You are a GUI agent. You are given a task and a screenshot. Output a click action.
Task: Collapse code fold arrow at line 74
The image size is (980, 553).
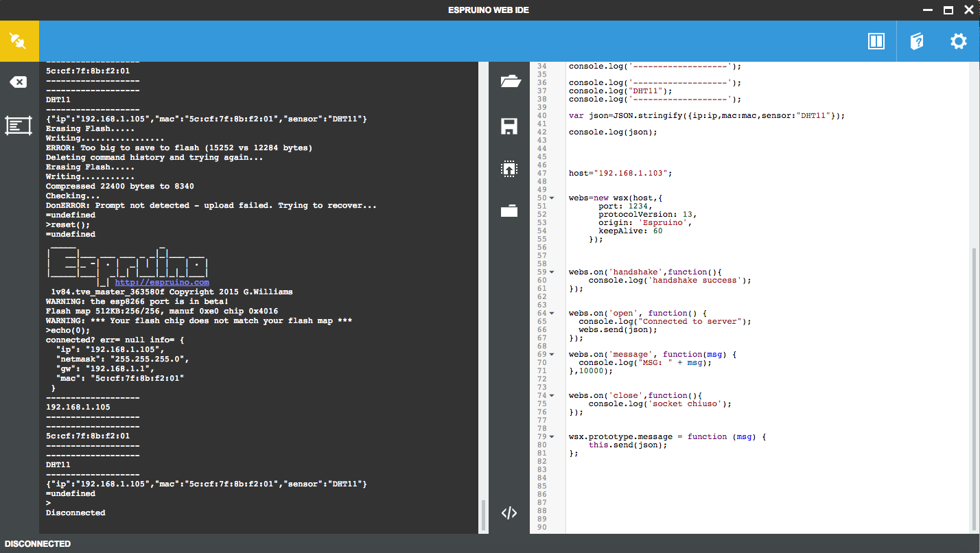click(552, 396)
